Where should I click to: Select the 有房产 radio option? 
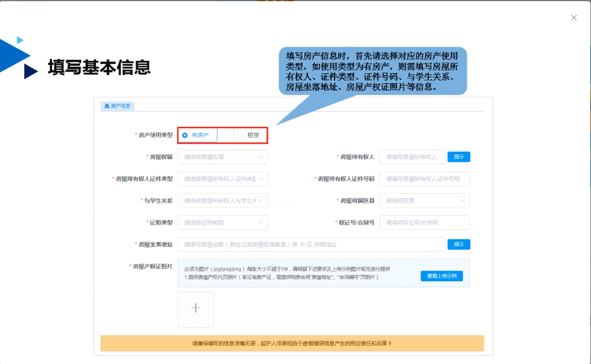click(x=185, y=135)
